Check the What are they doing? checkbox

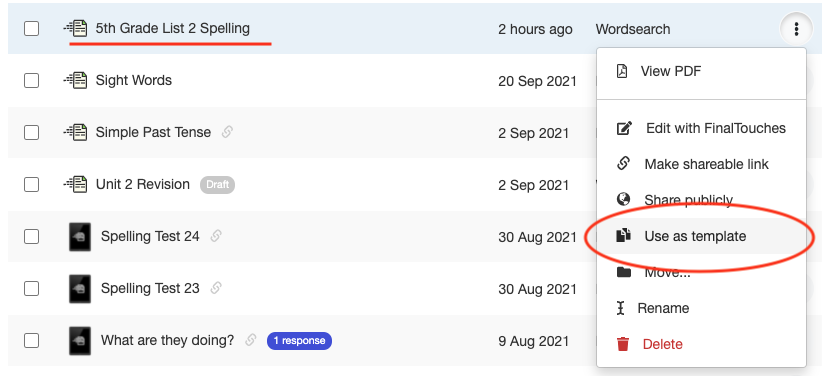(x=32, y=341)
